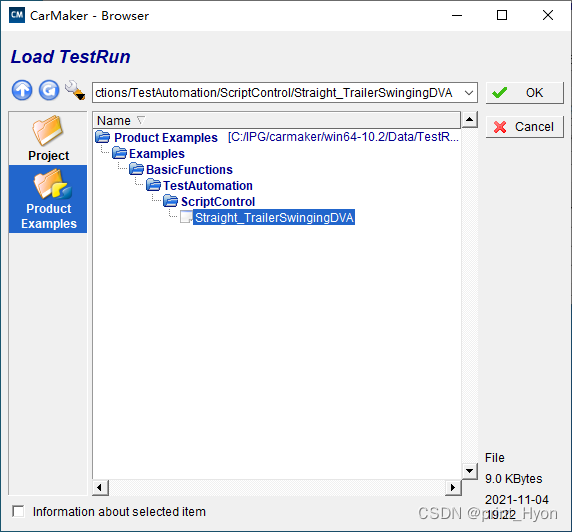Maximize the CarMaker Browser window
Viewport: 572px width, 532px height.
(502, 15)
